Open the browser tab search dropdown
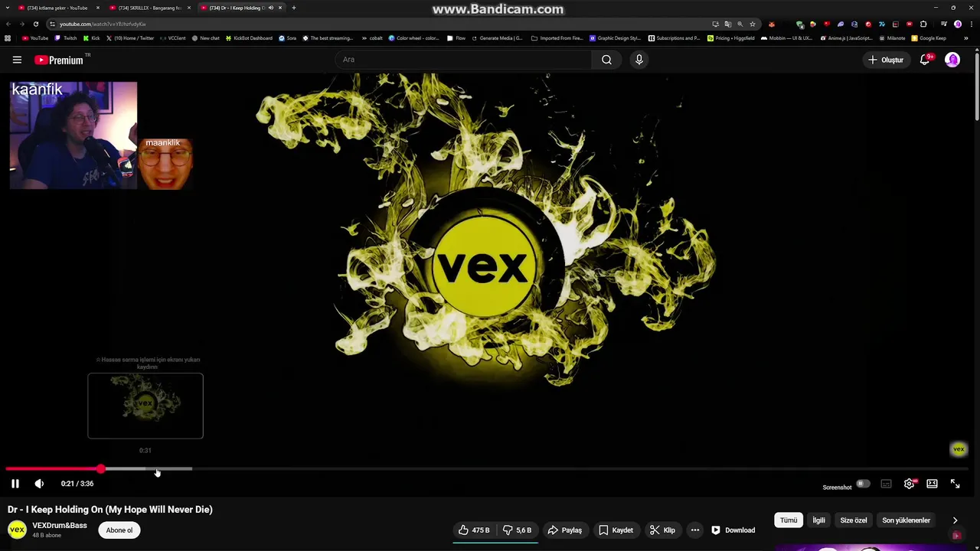980x551 pixels. click(8, 8)
